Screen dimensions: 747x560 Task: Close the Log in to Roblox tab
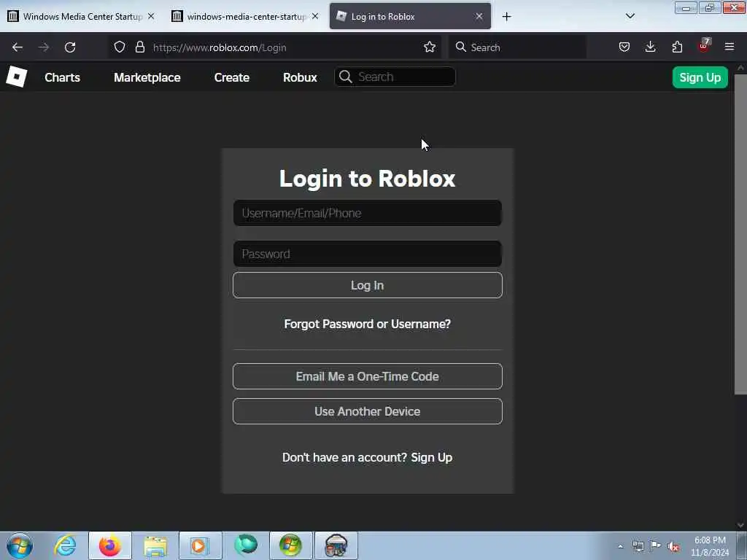click(x=479, y=16)
